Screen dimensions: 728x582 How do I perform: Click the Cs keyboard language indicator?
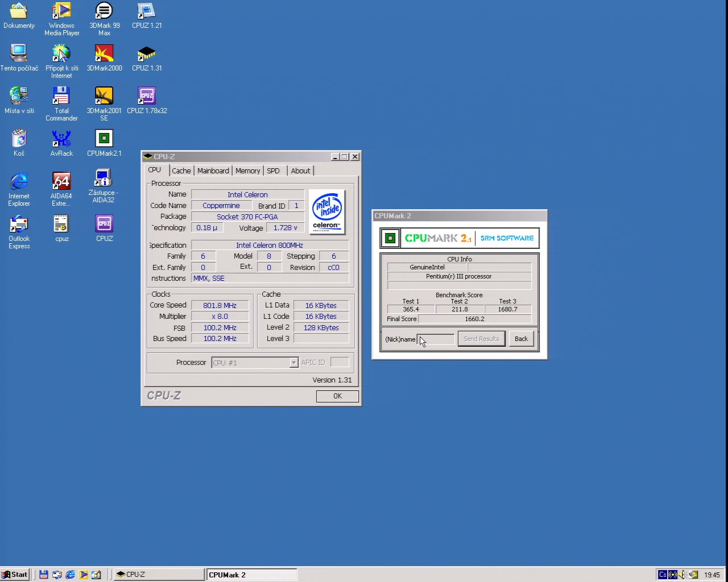(x=663, y=575)
